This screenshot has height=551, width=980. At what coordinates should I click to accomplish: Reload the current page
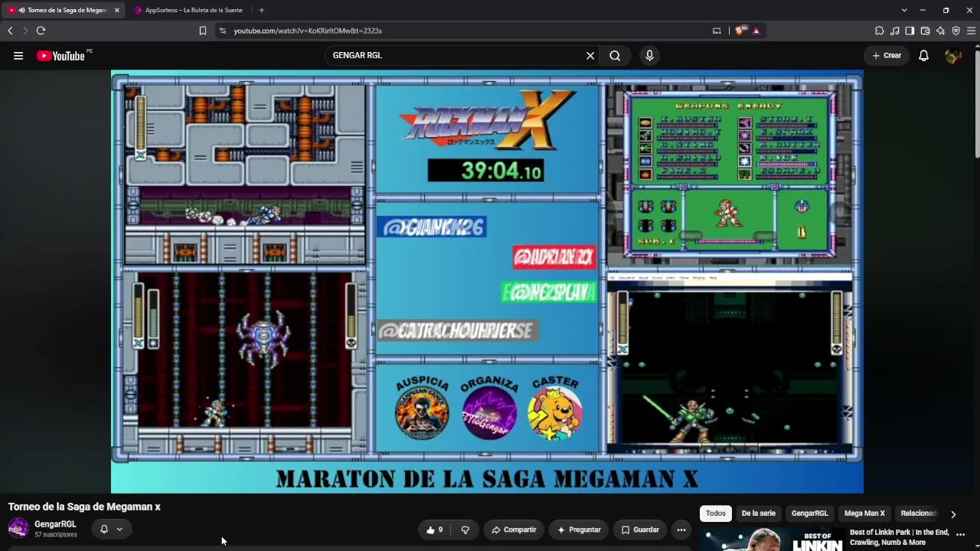pos(41,31)
